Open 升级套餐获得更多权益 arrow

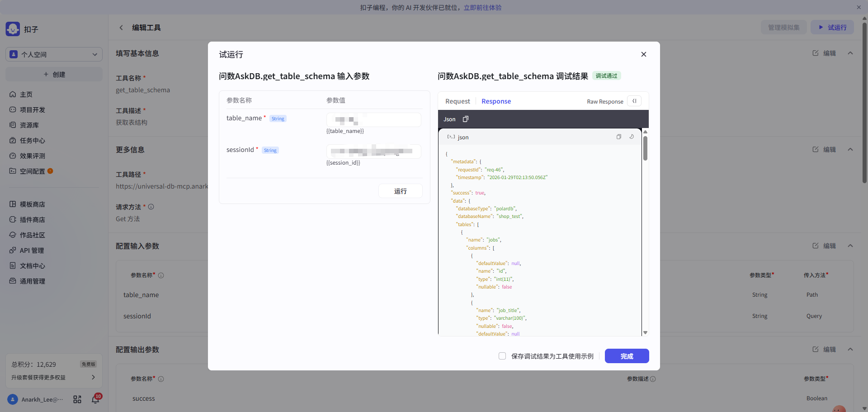click(93, 377)
